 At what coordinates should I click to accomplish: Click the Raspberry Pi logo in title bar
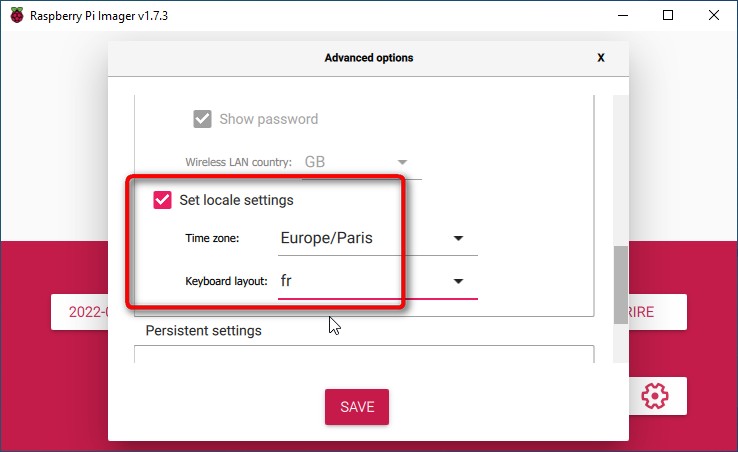pyautogui.click(x=17, y=16)
